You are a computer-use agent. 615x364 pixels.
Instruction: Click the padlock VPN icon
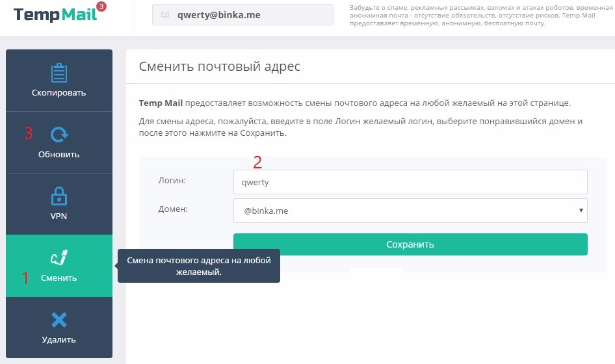click(x=59, y=196)
